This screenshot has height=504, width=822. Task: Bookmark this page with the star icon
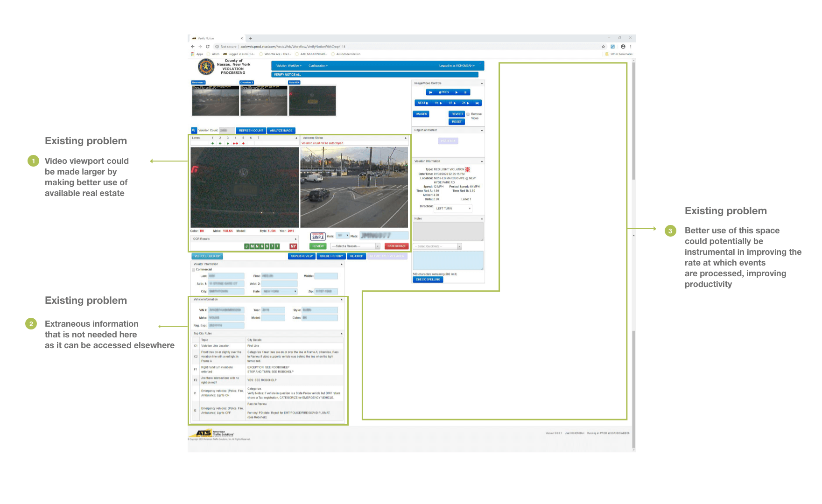[x=603, y=47]
